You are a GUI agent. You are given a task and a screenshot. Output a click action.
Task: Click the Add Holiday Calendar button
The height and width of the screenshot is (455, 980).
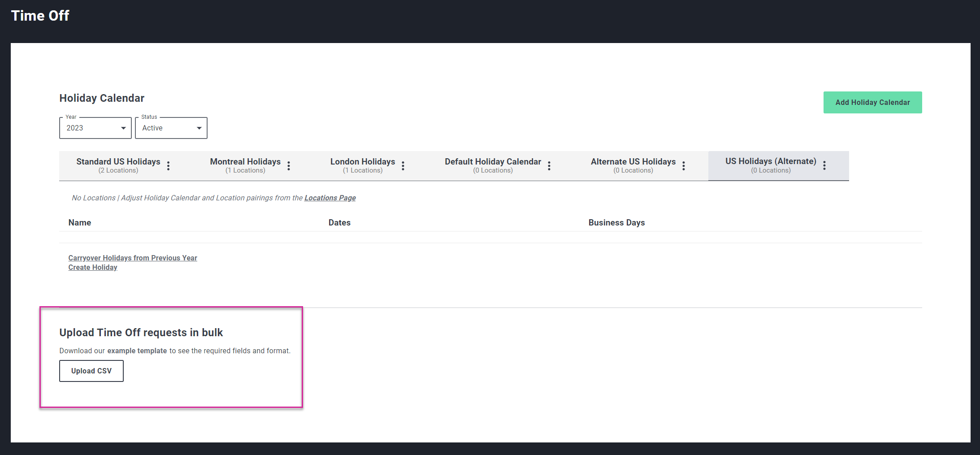[x=872, y=103]
